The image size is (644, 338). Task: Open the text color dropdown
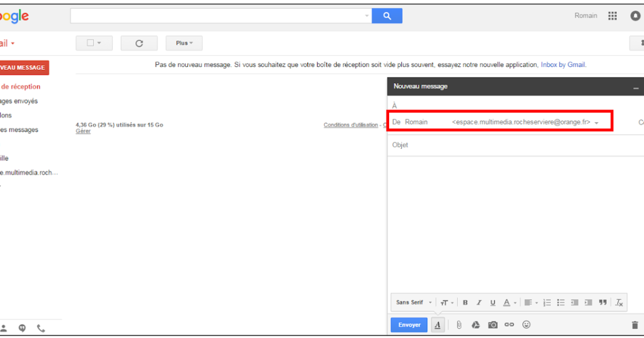point(510,303)
